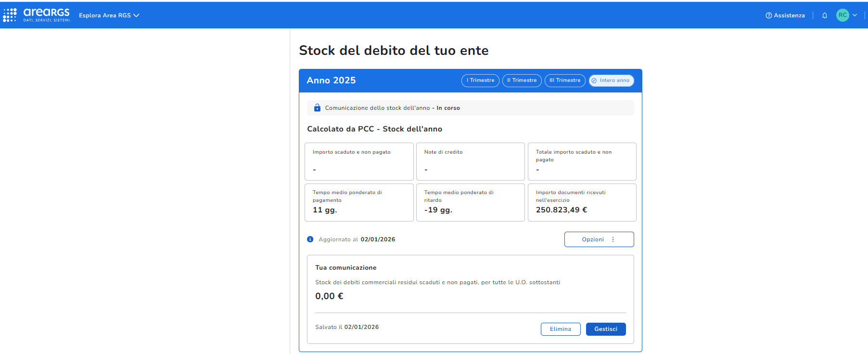The height and width of the screenshot is (354, 868).
Task: Click the Tua comunicazione heading
Action: (346, 268)
